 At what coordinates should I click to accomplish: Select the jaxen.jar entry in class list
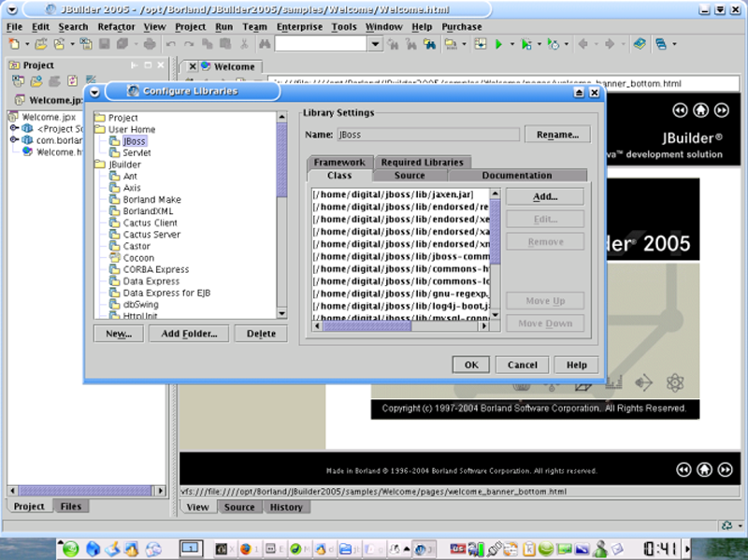(394, 194)
